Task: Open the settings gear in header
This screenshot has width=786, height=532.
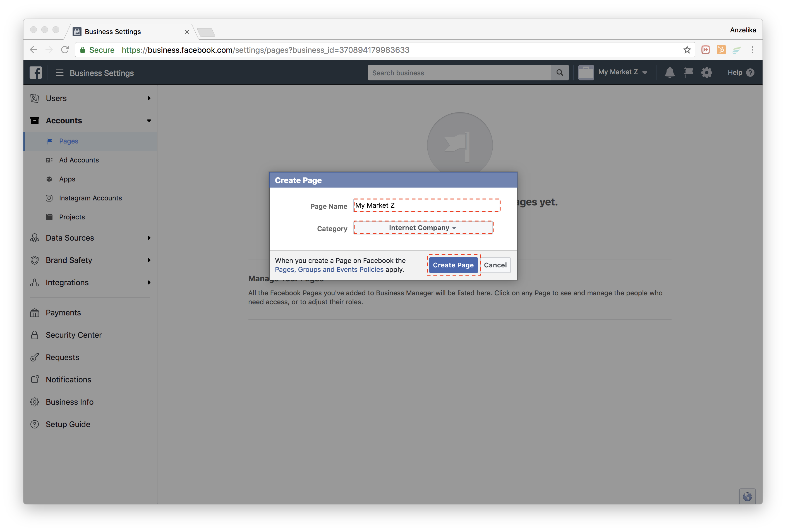Action: [706, 73]
